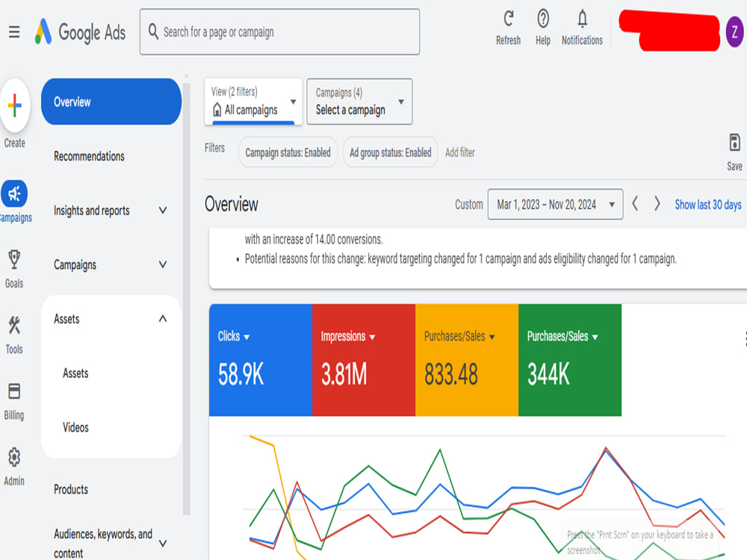Open the All campaigns view dropdown

(253, 102)
